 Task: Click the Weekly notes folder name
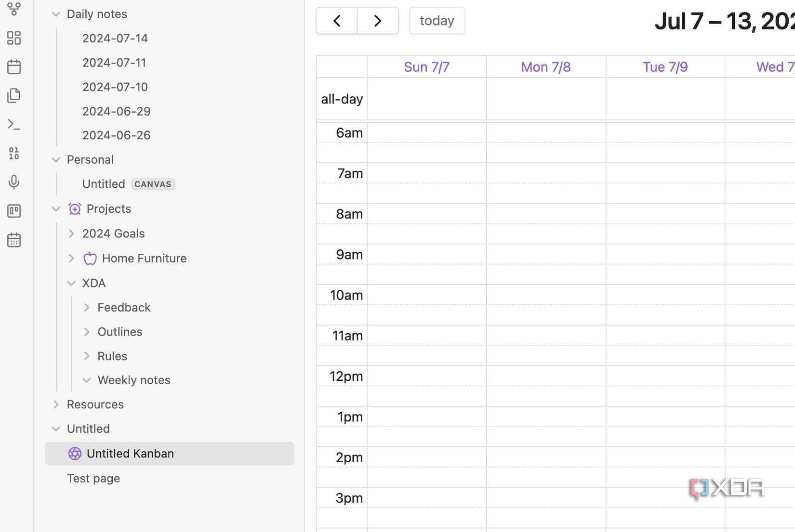pyautogui.click(x=134, y=380)
